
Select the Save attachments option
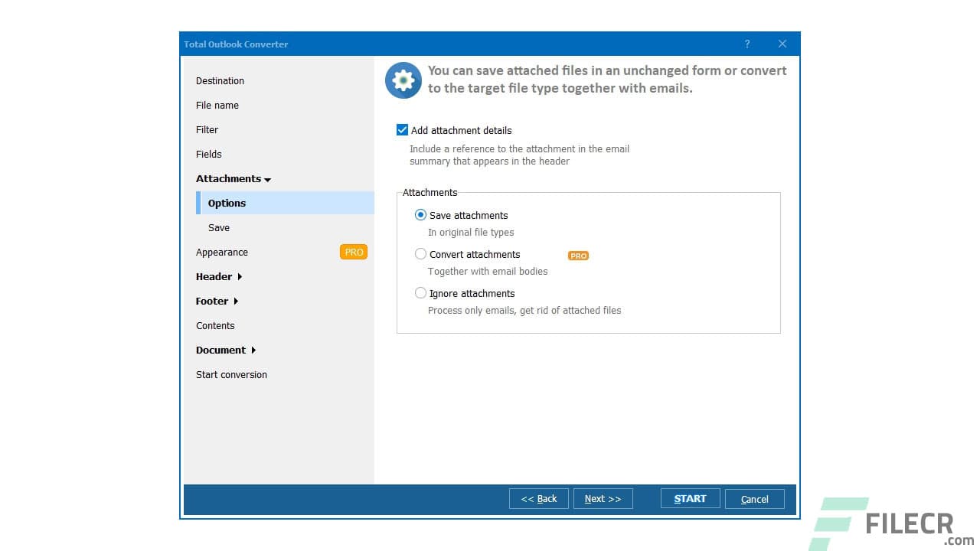click(420, 215)
